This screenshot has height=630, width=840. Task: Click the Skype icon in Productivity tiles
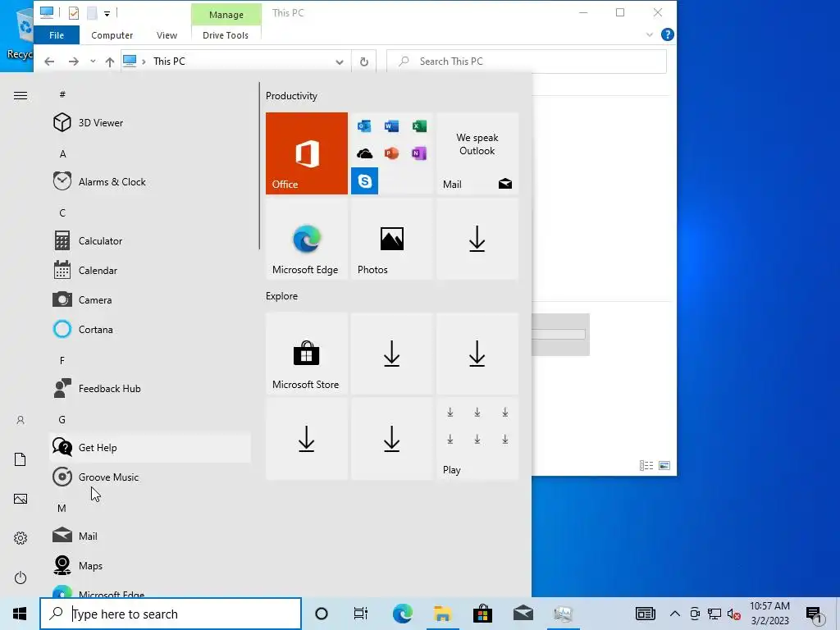point(364,181)
